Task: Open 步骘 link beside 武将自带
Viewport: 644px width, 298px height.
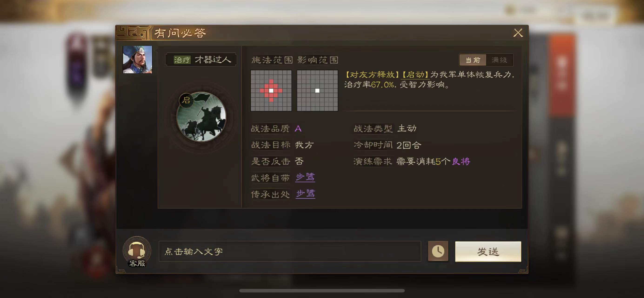Action: point(305,177)
